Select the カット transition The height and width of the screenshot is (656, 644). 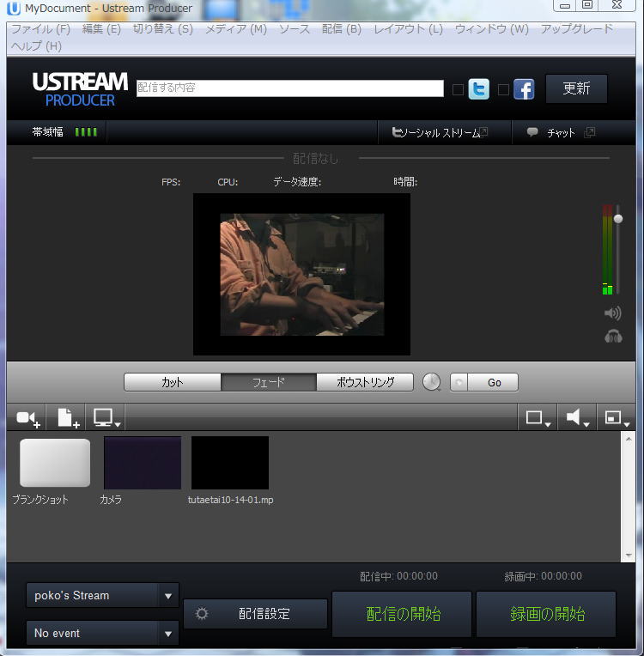click(173, 382)
